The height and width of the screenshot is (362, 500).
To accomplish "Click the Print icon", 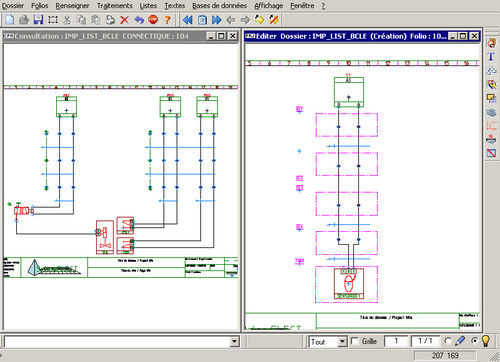I will pyautogui.click(x=110, y=20).
